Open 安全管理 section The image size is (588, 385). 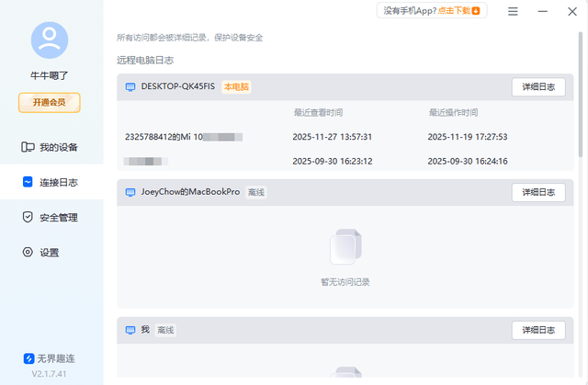pyautogui.click(x=51, y=218)
